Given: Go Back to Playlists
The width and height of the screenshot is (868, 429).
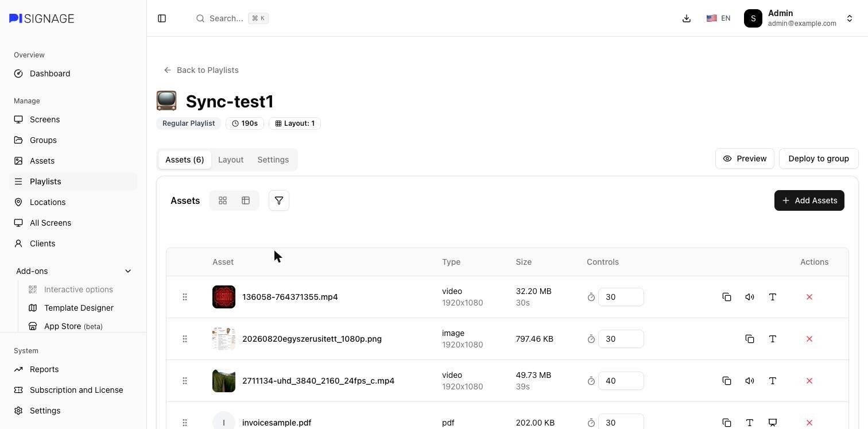Looking at the screenshot, I should click(x=201, y=70).
